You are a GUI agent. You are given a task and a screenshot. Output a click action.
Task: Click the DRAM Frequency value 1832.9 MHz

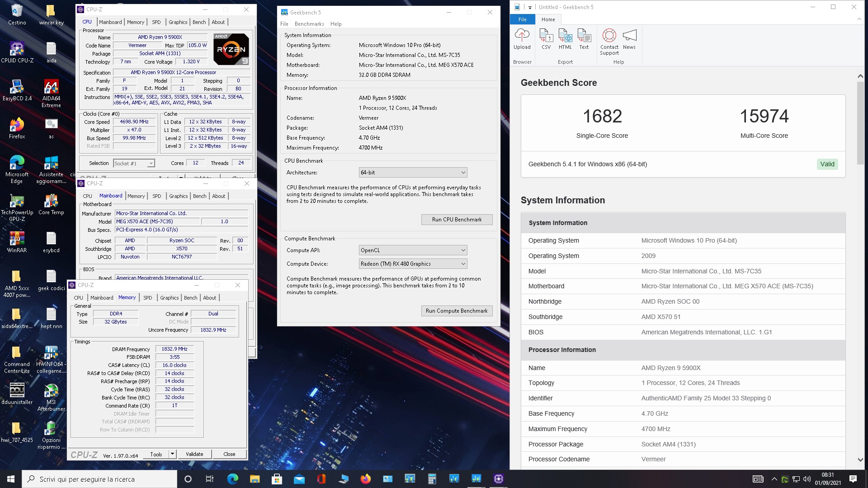point(175,349)
